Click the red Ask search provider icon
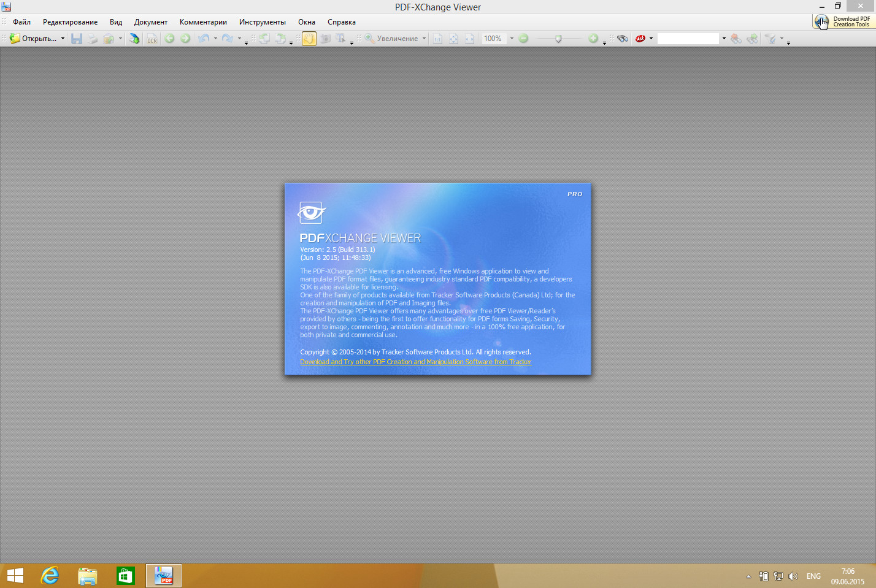Image resolution: width=876 pixels, height=588 pixels. point(640,39)
